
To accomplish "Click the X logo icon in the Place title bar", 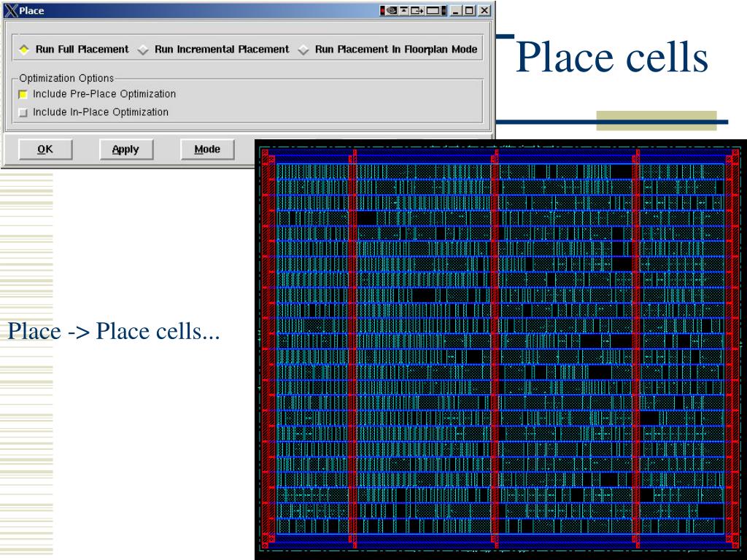I will pyautogui.click(x=11, y=10).
